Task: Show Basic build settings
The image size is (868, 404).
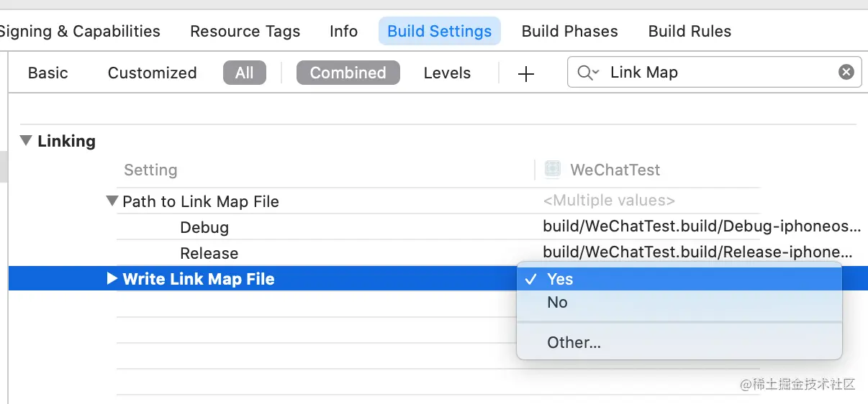Action: (48, 73)
